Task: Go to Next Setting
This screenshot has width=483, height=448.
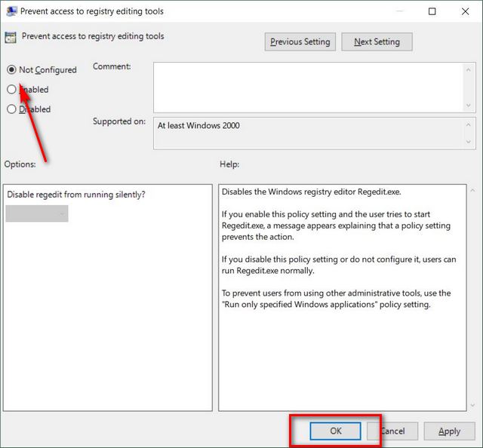Action: 377,41
